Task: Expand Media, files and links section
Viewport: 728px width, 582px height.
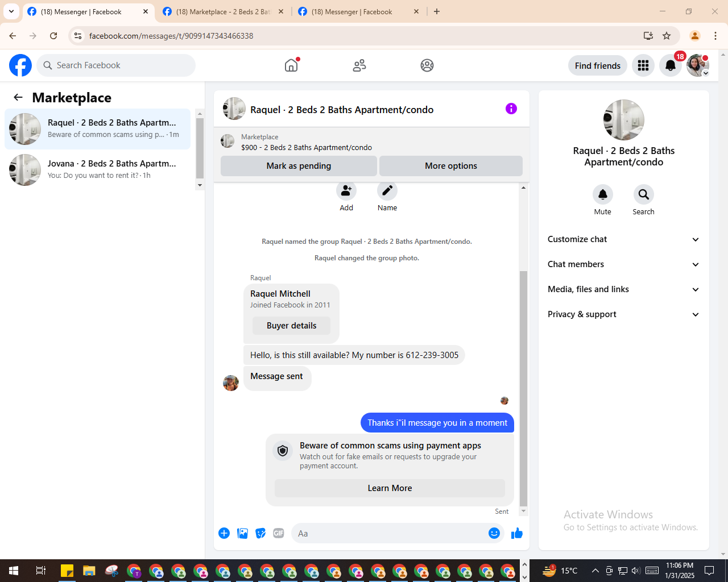Action: pyautogui.click(x=624, y=289)
